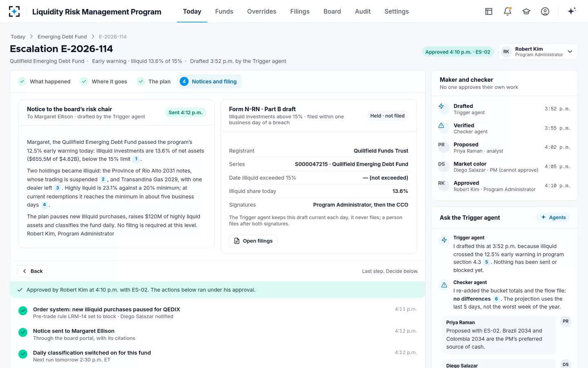Open the user account icon
Image resolution: width=588 pixels, height=368 pixels.
tap(545, 11)
